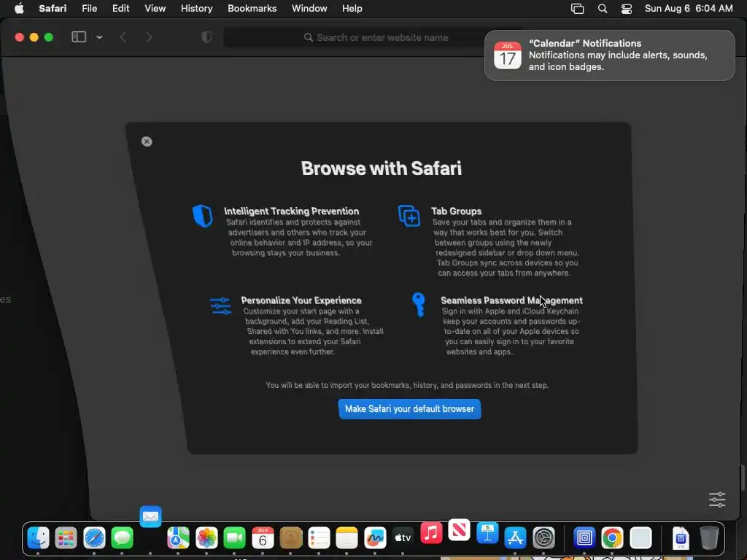
Task: Open FaceTime from the Dock
Action: 234,538
